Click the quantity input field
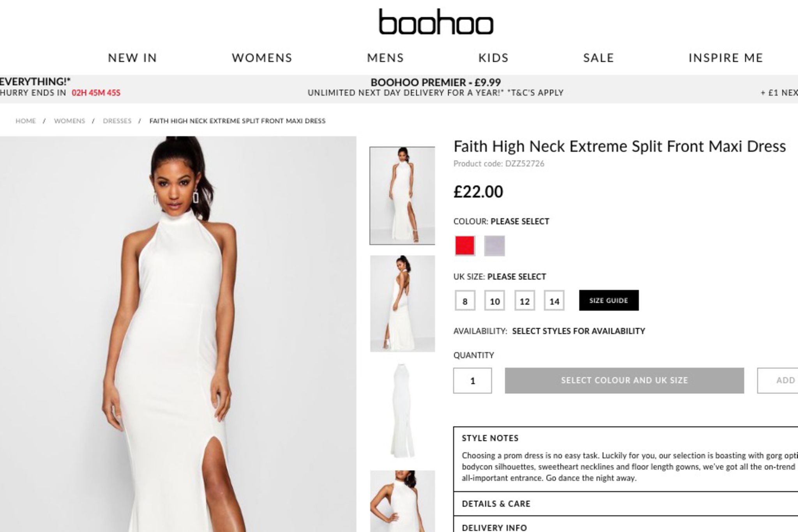Viewport: 798px width, 532px height. 472,380
